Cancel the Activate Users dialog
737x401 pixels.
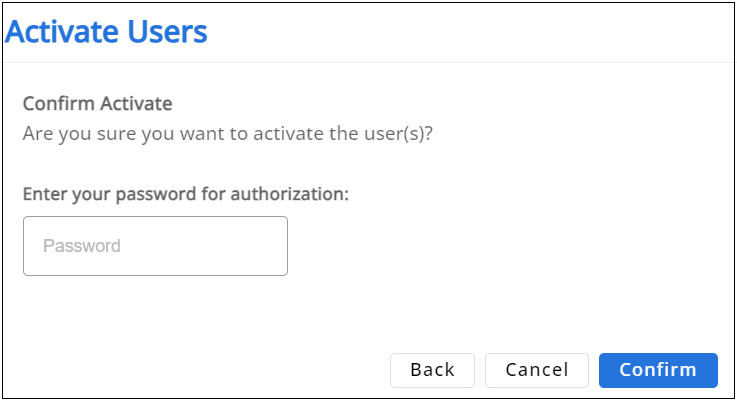(x=536, y=370)
